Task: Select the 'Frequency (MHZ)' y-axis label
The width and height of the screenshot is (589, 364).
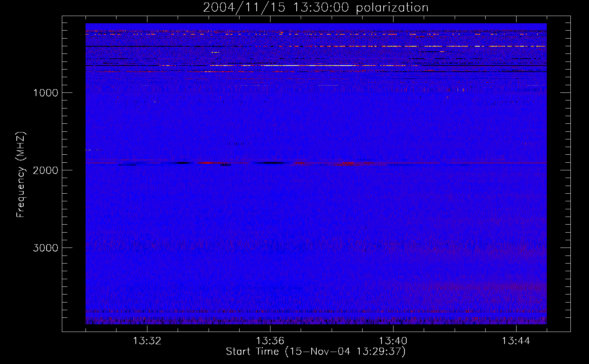Action: click(21, 175)
